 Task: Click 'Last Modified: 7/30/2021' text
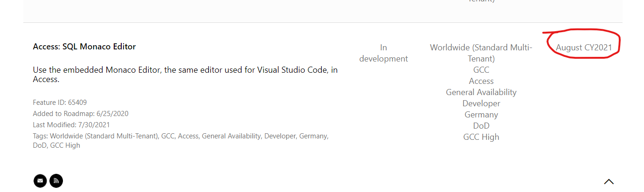coord(71,125)
